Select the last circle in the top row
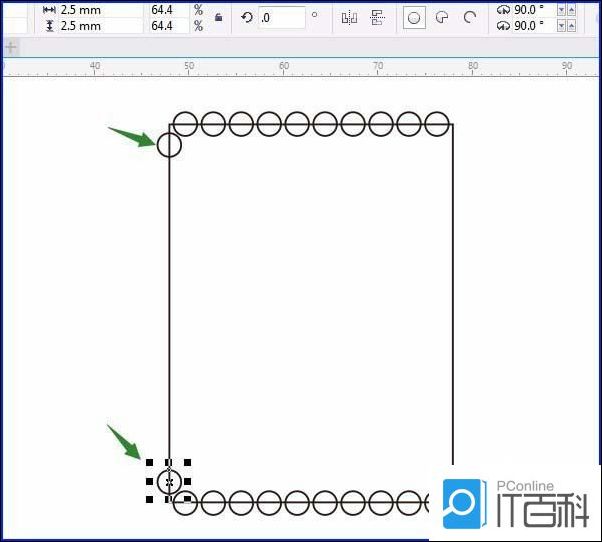This screenshot has width=602, height=542. pos(437,124)
